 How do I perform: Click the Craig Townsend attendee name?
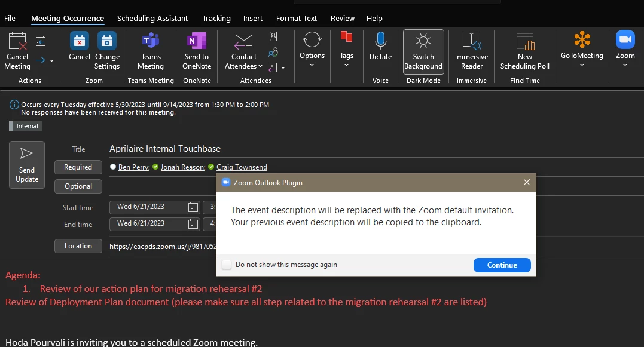pyautogui.click(x=242, y=167)
